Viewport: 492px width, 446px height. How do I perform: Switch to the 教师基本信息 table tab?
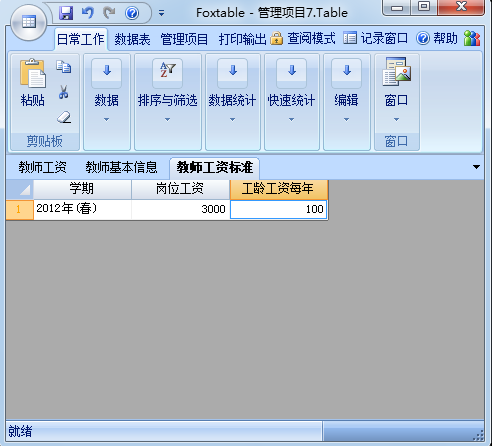click(x=121, y=167)
